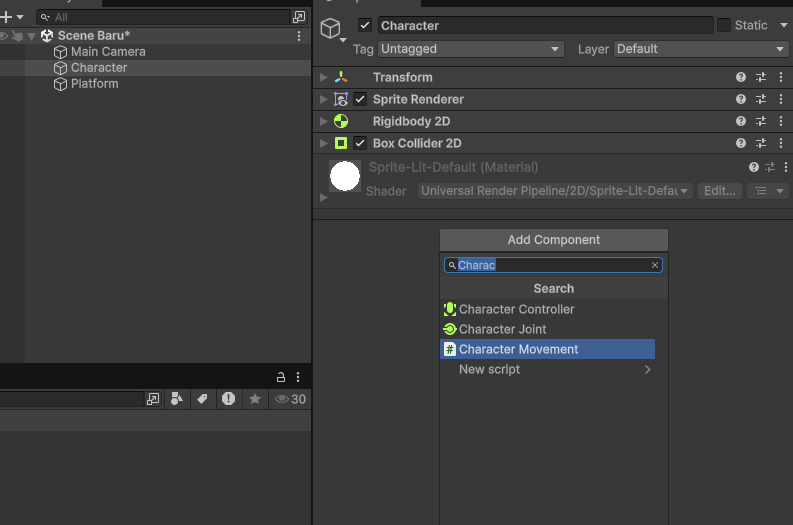The height and width of the screenshot is (525, 793).
Task: Open Sprite Renderer preset settings icon
Action: pos(761,99)
